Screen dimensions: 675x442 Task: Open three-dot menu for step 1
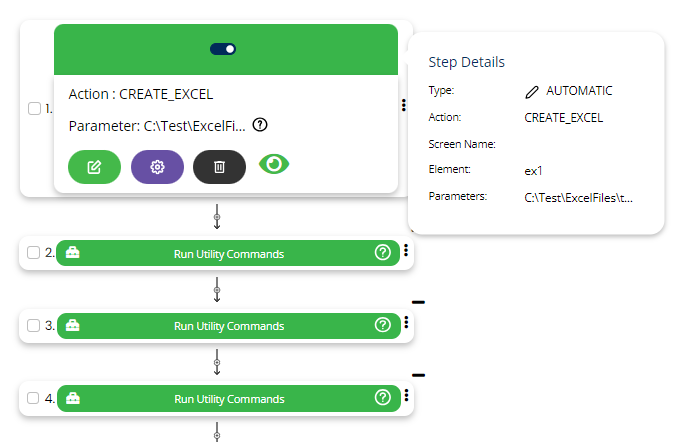(x=404, y=104)
